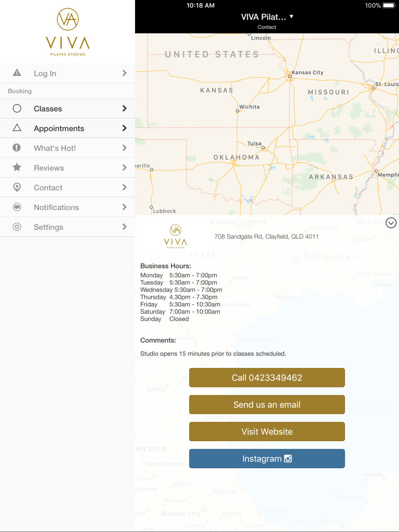Click the Reviews star icon
399x532 pixels.
17,167
